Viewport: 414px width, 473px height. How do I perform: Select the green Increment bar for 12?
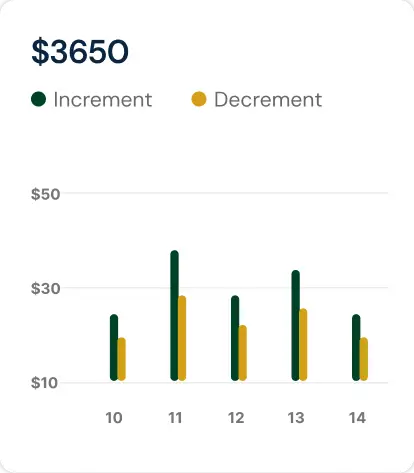tap(235, 338)
